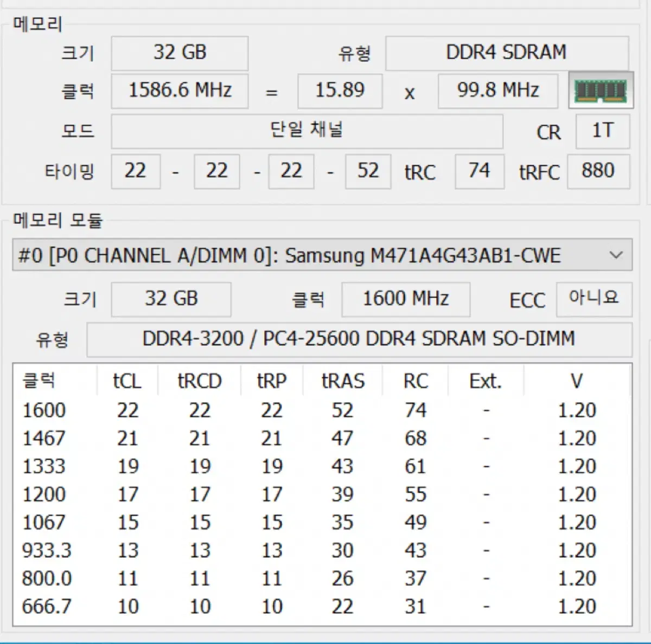The width and height of the screenshot is (651, 644).
Task: Select the 666.7 clock row
Action: (x=322, y=607)
